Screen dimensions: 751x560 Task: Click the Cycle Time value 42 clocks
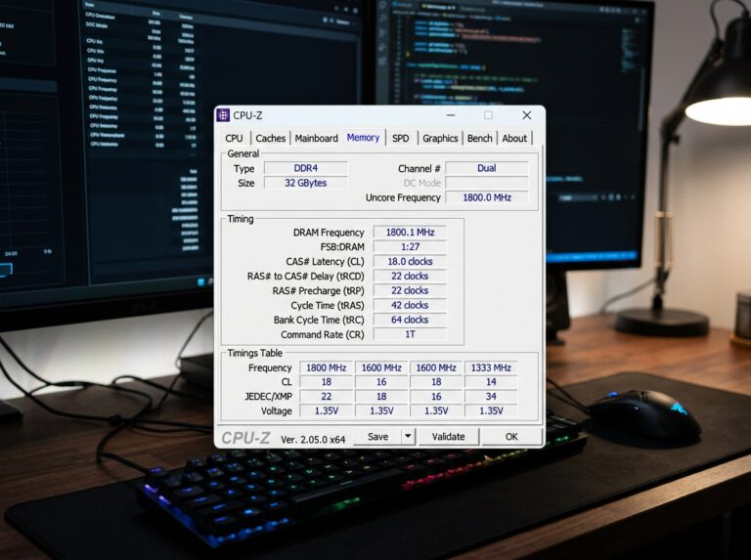[x=410, y=305]
